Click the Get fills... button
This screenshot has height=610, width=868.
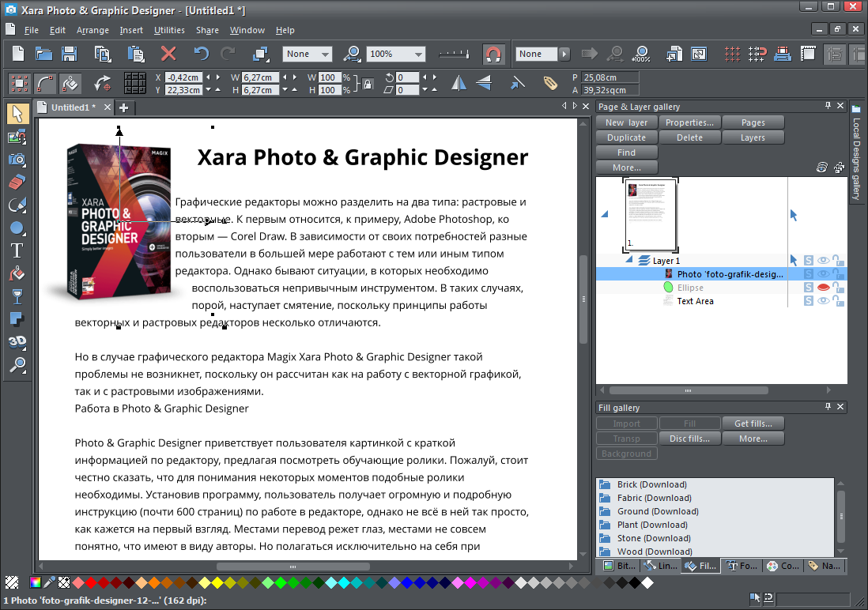click(753, 424)
